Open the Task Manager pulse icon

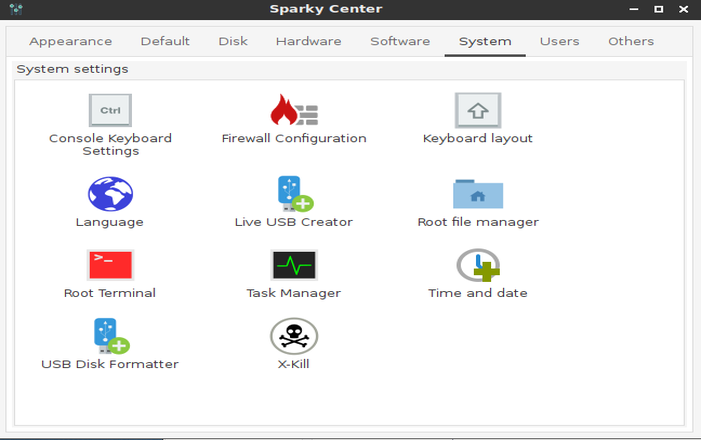pos(294,265)
